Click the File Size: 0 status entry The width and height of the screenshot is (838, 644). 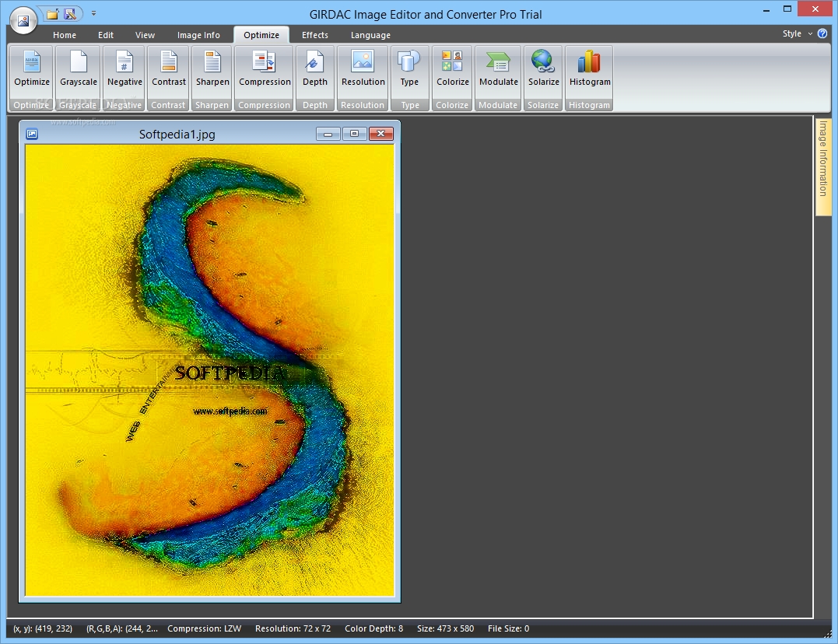[508, 628]
